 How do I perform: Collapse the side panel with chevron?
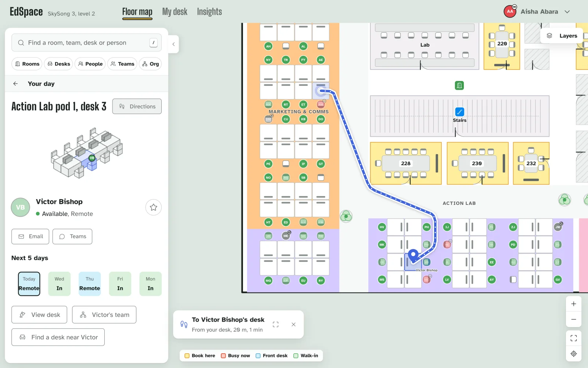(173, 44)
